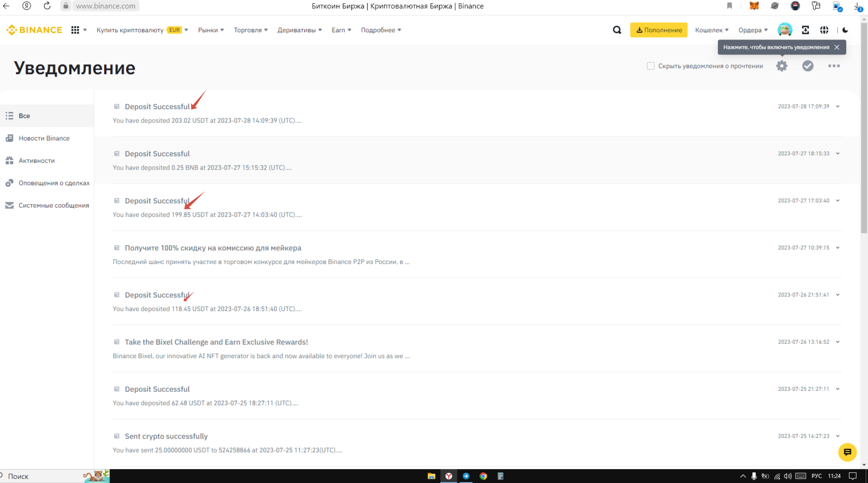Expand the 203.02 USDT deposit notification
The height and width of the screenshot is (483, 868).
tap(838, 107)
